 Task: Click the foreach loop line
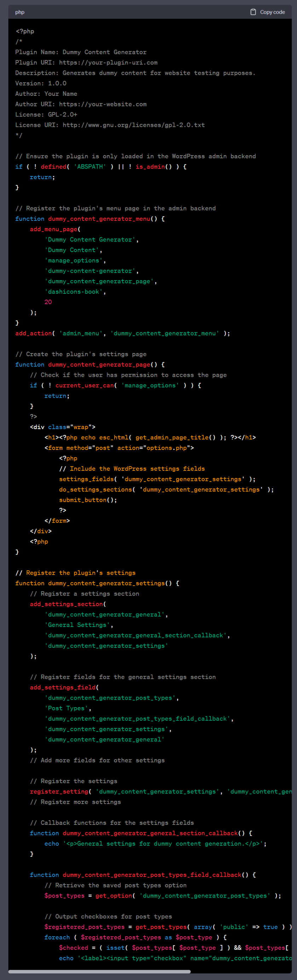pyautogui.click(x=135, y=937)
